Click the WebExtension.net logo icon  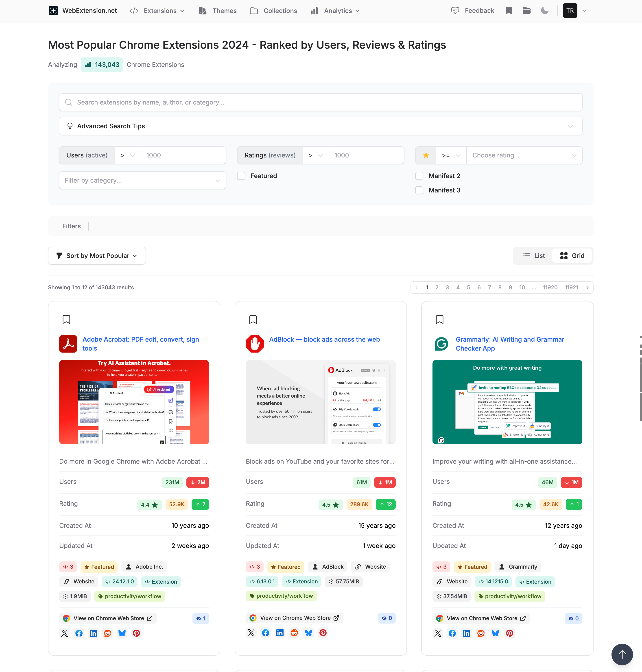53,11
